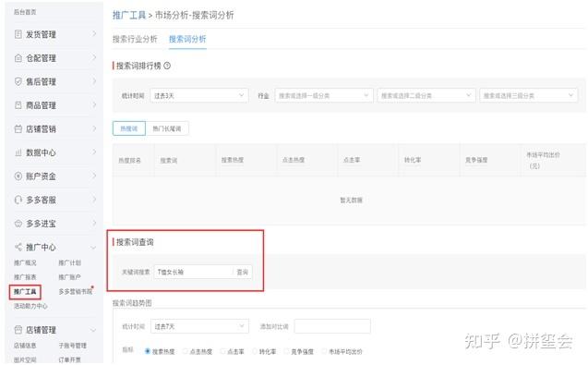Expand 数据中心 with its chevron
This screenshot has height=365, width=588.
pos(94,152)
